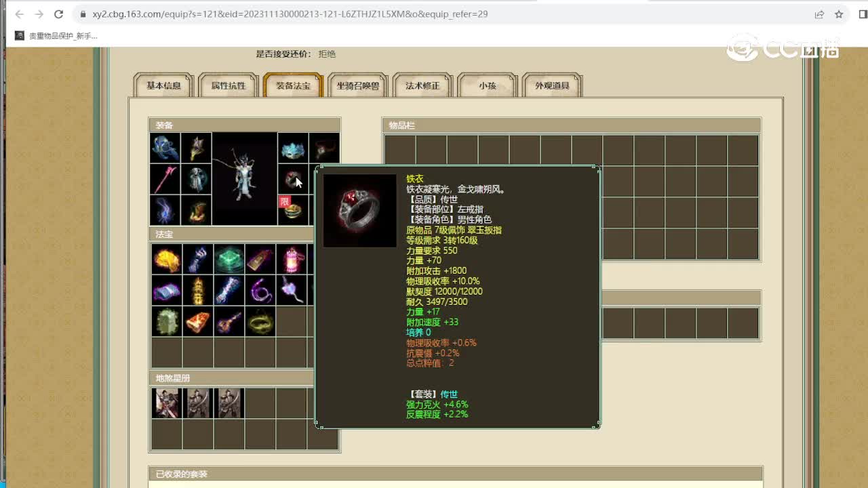Click the 默契度 12000/12000 line

444,291
